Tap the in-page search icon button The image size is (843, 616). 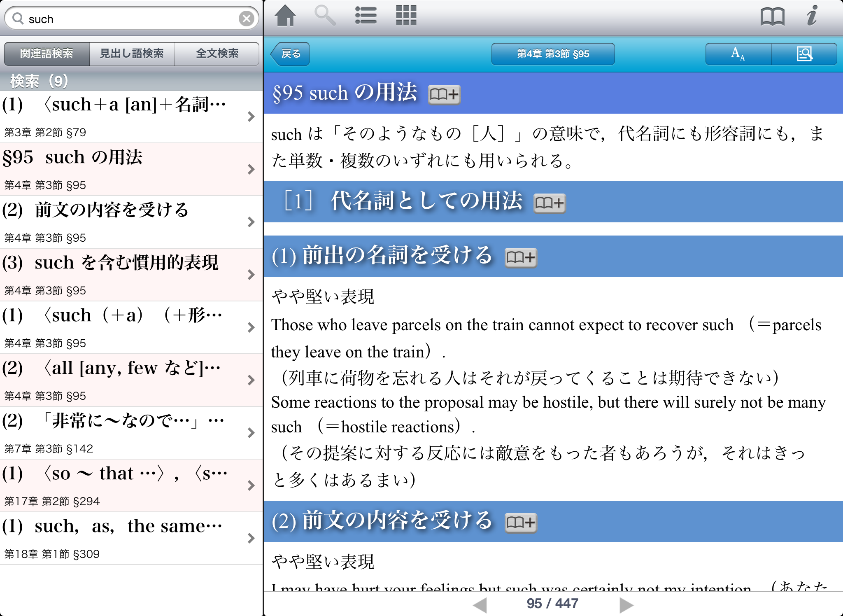click(804, 54)
